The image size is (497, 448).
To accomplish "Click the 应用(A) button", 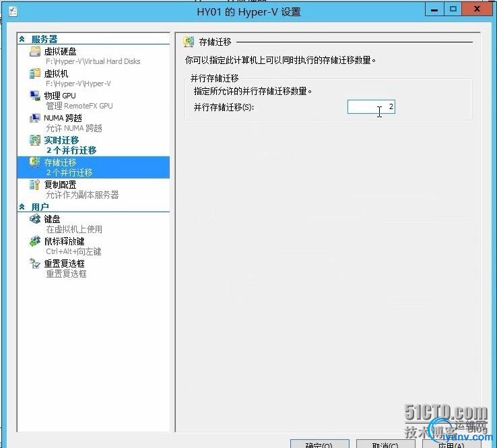I will (451, 443).
